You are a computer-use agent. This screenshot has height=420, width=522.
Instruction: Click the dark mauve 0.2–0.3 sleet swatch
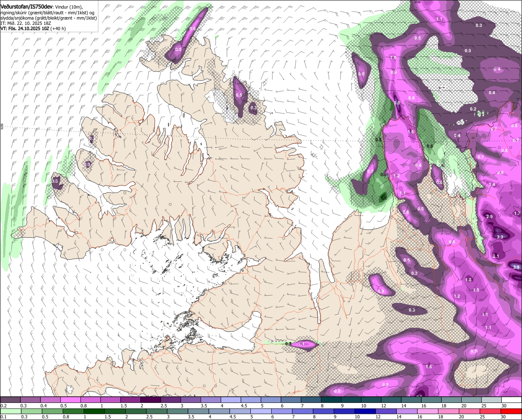click(x=10, y=400)
